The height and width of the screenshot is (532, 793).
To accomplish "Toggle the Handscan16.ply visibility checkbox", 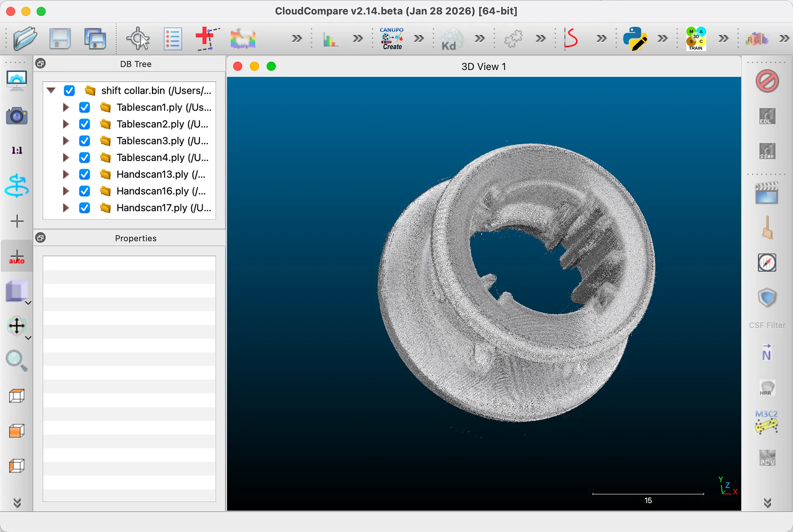I will click(x=84, y=191).
